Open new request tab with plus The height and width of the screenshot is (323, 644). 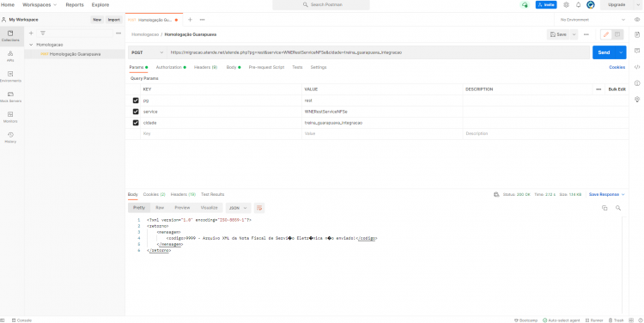click(x=190, y=19)
